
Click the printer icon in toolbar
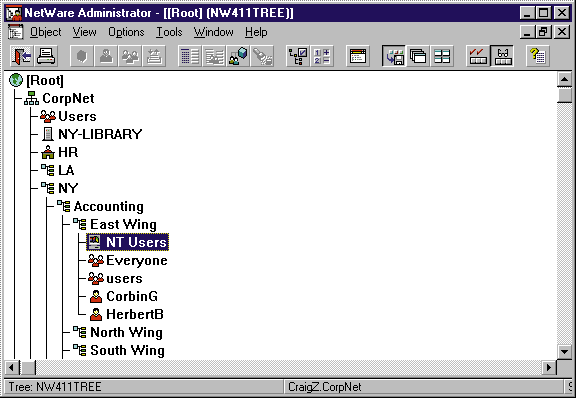46,56
